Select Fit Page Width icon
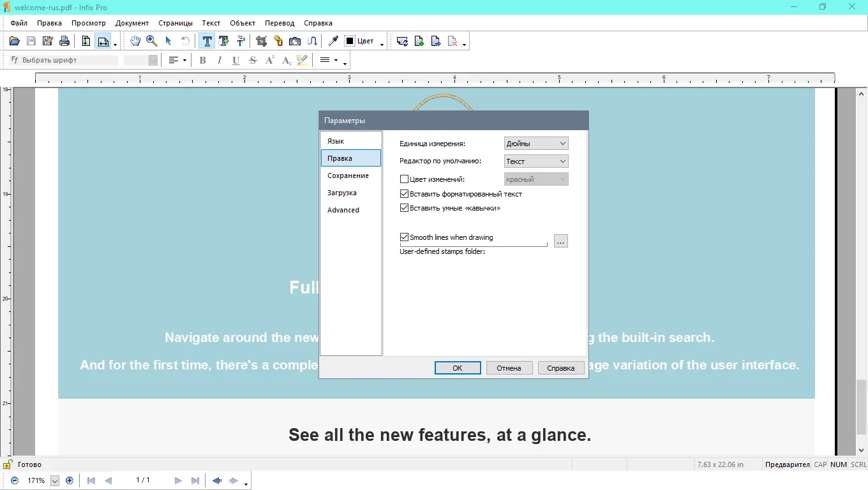868x490 pixels. pos(103,41)
